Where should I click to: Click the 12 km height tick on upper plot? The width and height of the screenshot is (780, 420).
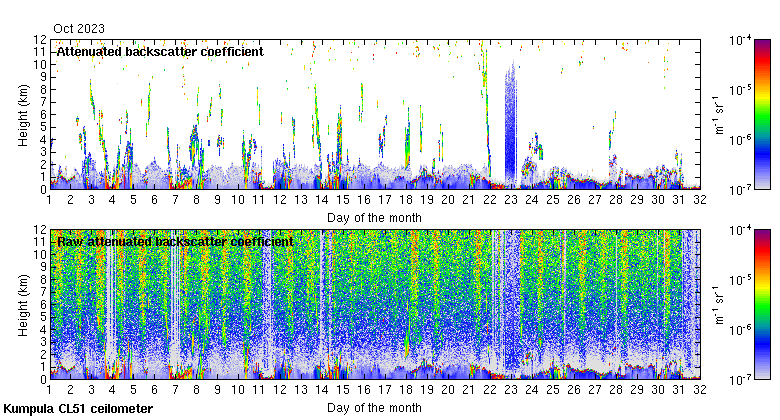(40, 39)
